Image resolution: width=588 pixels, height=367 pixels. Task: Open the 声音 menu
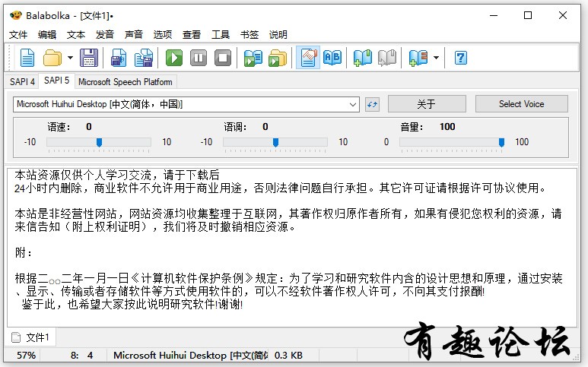pyautogui.click(x=134, y=35)
